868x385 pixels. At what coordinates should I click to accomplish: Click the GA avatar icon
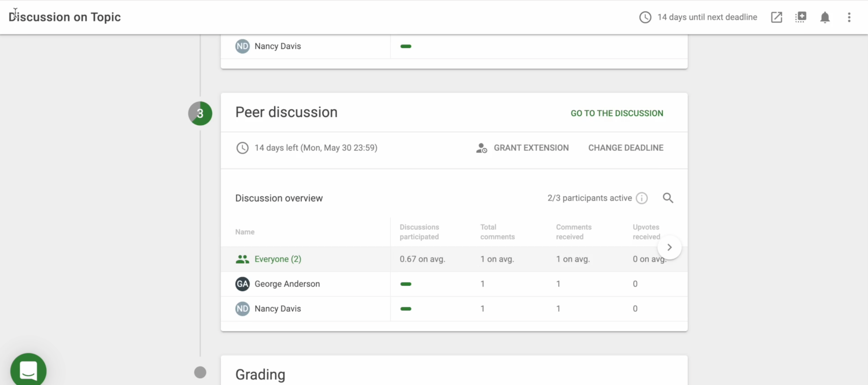coord(242,284)
